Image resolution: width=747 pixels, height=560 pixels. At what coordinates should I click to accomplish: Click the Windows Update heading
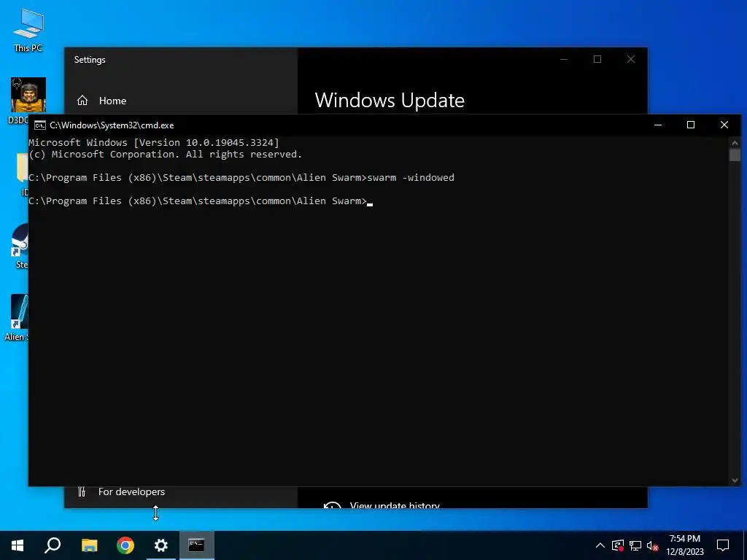[390, 100]
